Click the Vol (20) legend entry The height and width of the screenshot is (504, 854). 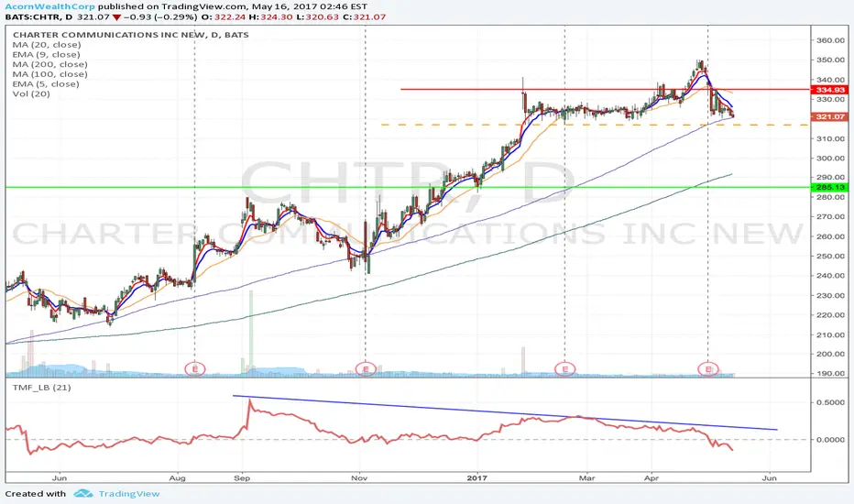pyautogui.click(x=31, y=93)
